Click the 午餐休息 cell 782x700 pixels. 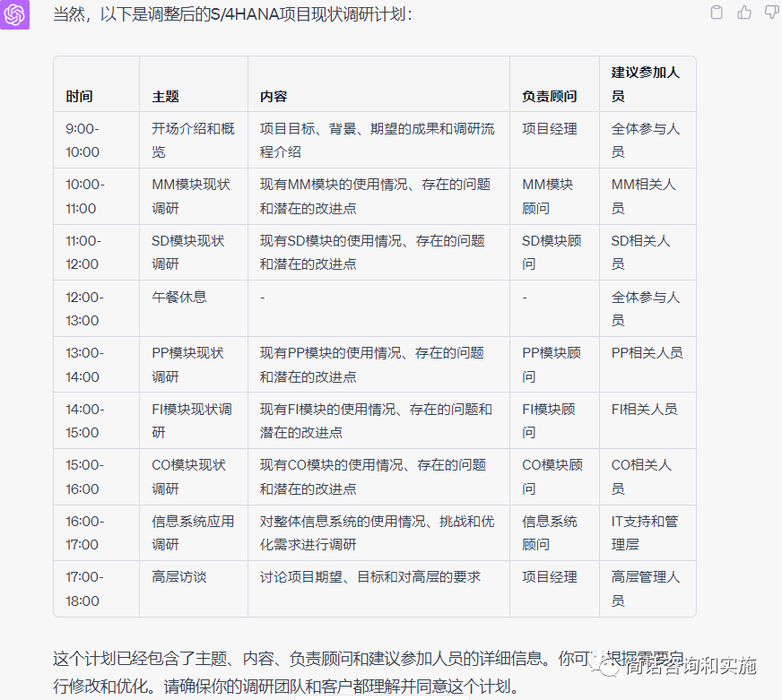(x=179, y=297)
